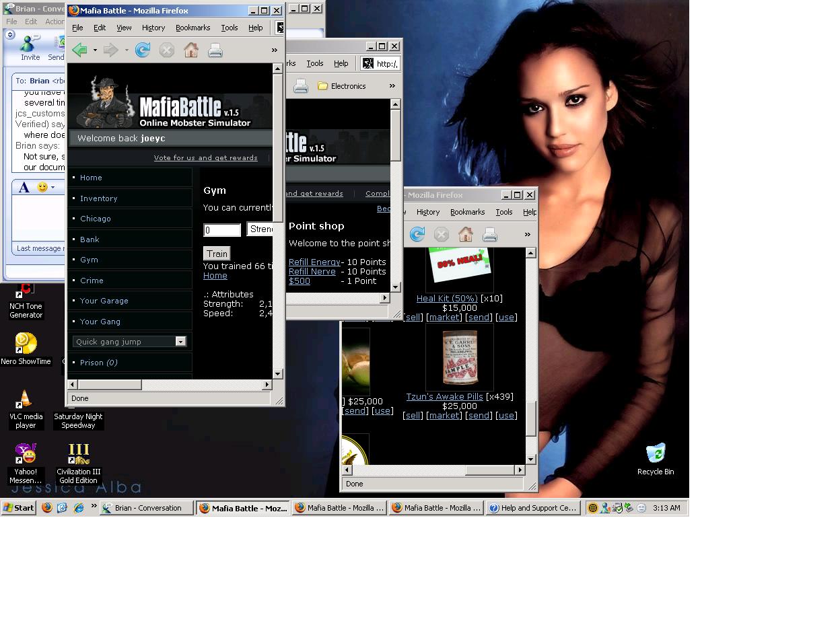Open Help menu in front Firefox window

pos(256,28)
